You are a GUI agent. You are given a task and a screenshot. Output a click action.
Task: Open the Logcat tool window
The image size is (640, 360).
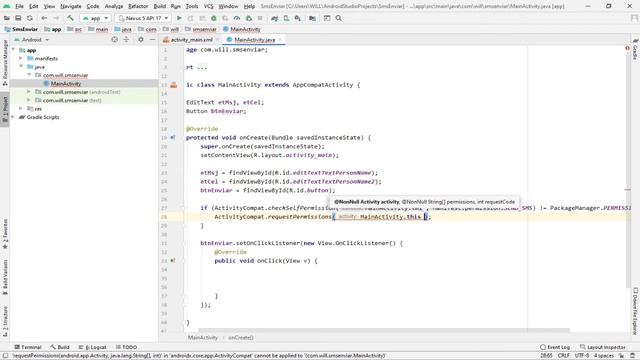93,347
